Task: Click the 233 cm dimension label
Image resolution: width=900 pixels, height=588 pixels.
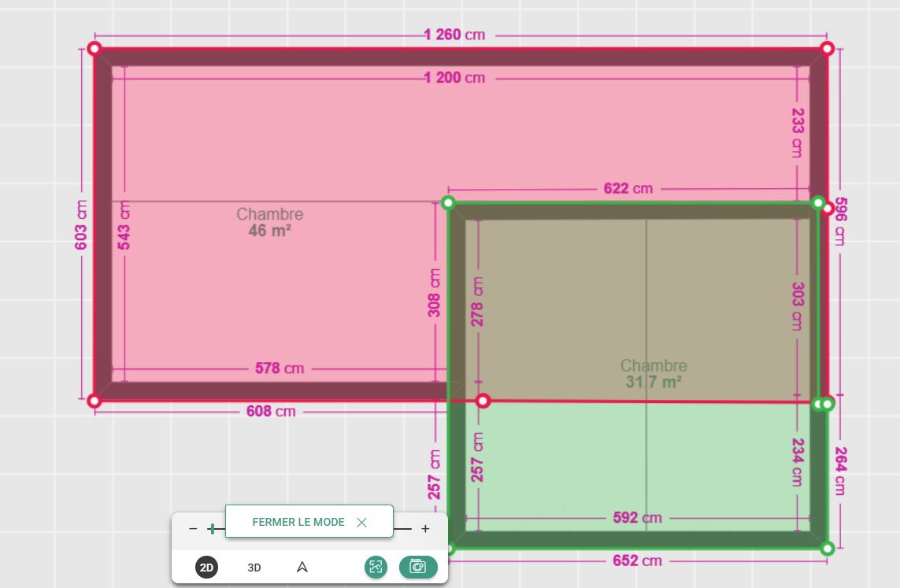Action: tap(798, 133)
